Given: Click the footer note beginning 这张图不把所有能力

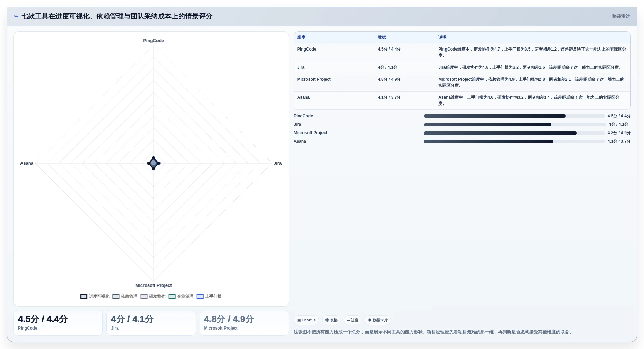Looking at the screenshot, I should pos(434,332).
